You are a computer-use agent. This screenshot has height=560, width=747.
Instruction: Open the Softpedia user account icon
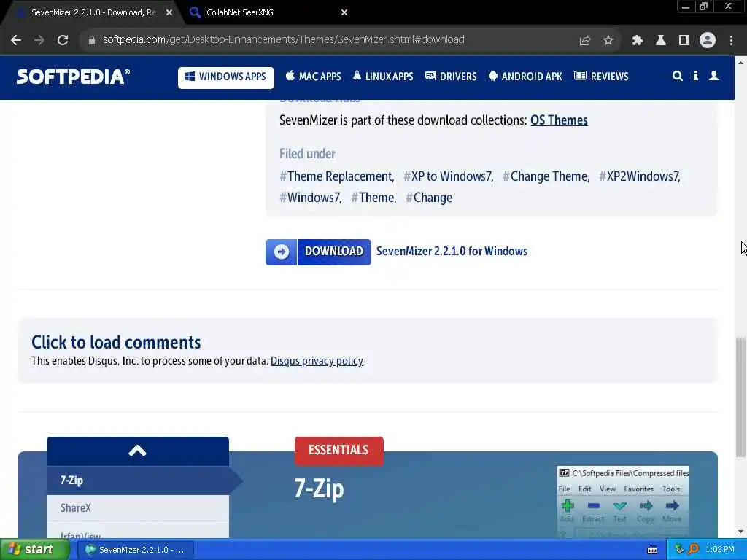click(x=713, y=76)
